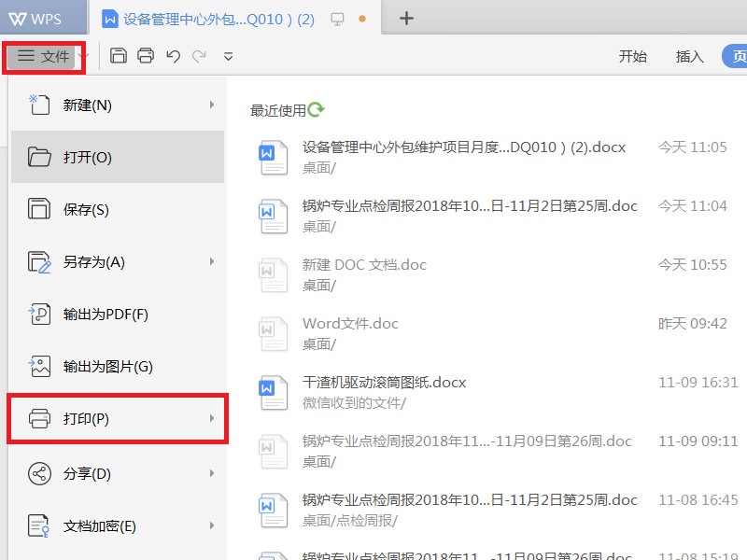747x560 pixels.
Task: Expand the 新建(N) submenu arrow
Action: click(x=212, y=105)
